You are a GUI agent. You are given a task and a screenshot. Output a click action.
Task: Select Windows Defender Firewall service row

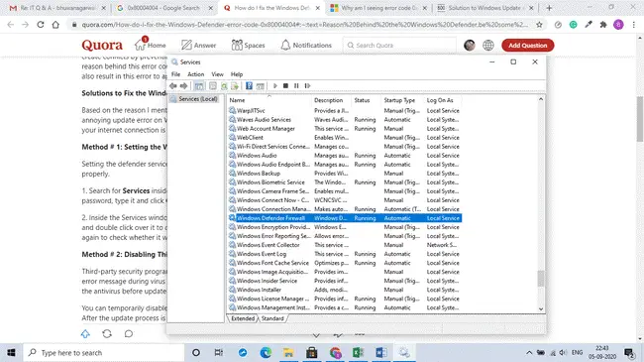coord(345,218)
